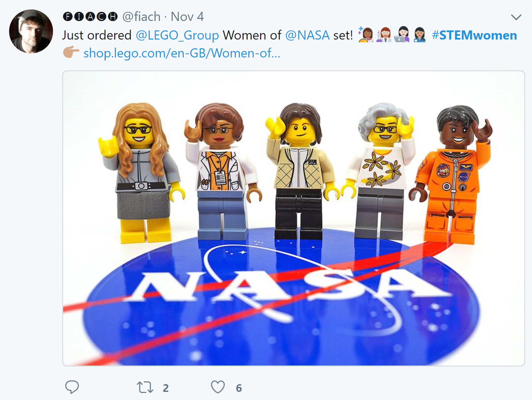
Task: Click the FIACH display name
Action: click(x=90, y=17)
